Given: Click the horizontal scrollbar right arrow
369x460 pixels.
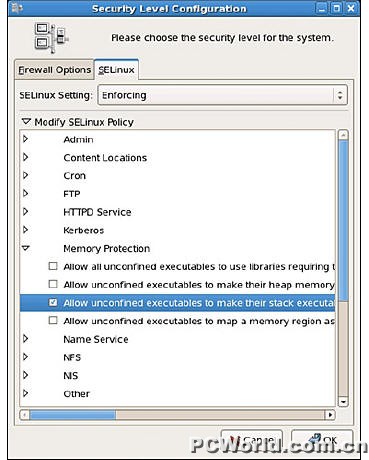Looking at the screenshot, I should [x=330, y=415].
